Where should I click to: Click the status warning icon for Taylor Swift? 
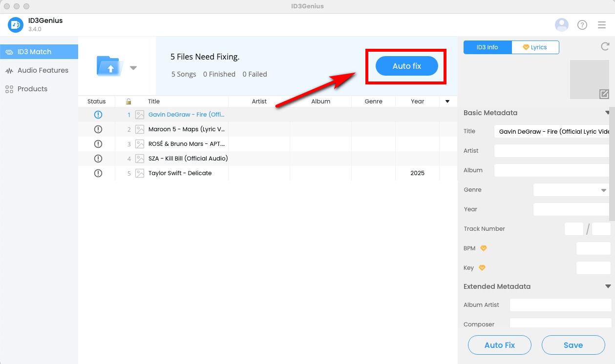98,173
